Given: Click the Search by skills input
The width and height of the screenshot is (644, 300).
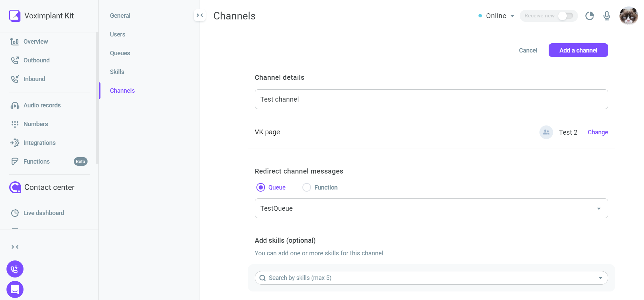Looking at the screenshot, I should 431,278.
